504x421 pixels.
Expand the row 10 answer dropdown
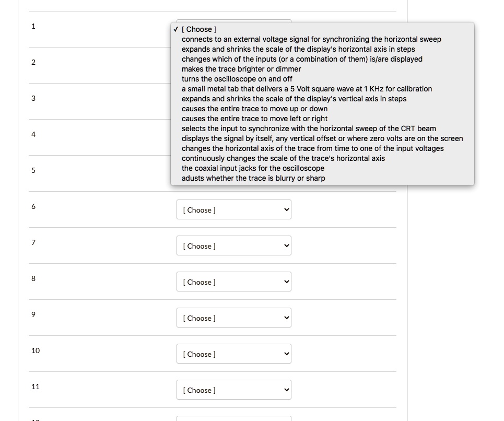[233, 354]
